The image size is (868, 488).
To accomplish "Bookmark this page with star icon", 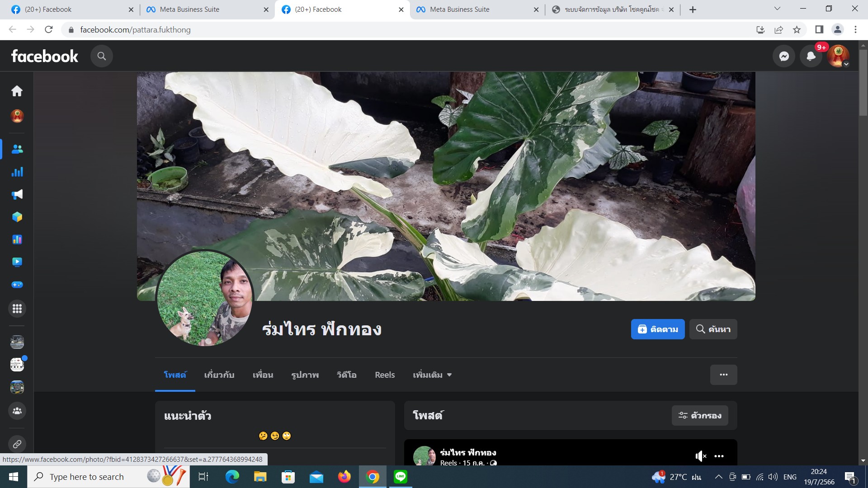I will click(x=797, y=30).
